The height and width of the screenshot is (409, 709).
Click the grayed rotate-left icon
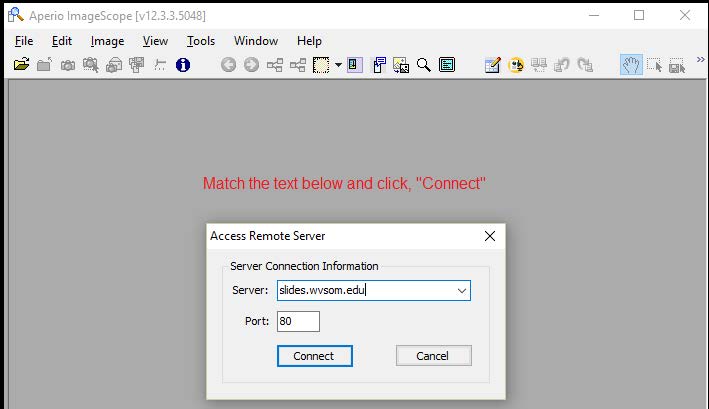tap(562, 65)
